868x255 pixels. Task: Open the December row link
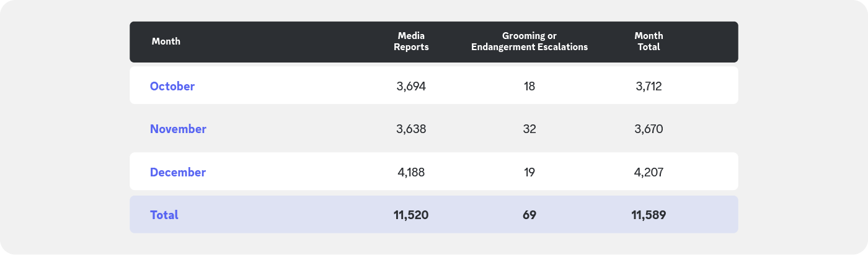[x=178, y=172]
